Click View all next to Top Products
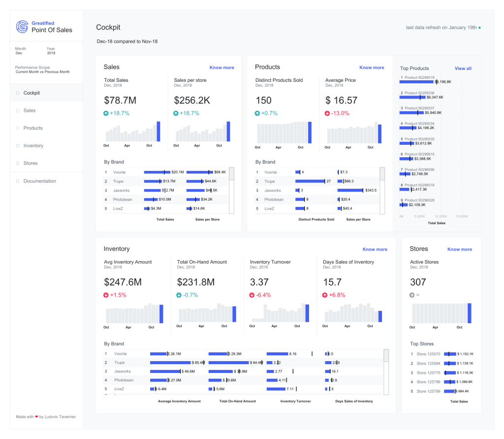 coord(463,68)
